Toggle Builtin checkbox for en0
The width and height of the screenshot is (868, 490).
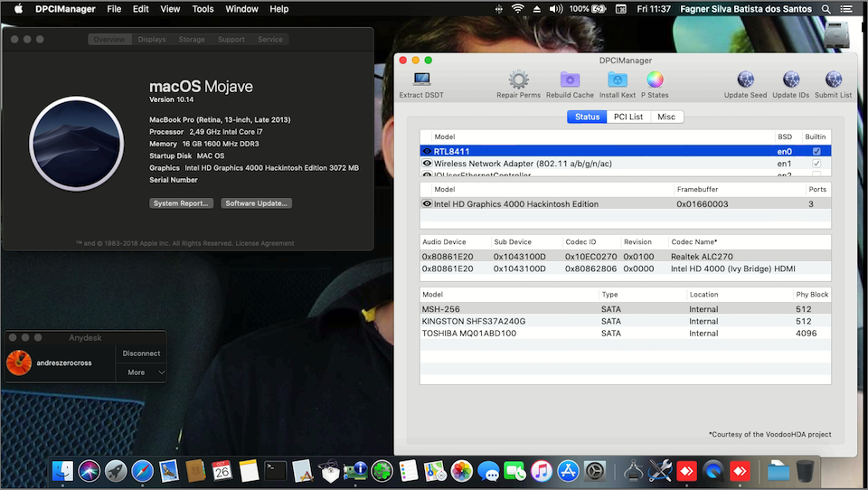816,151
